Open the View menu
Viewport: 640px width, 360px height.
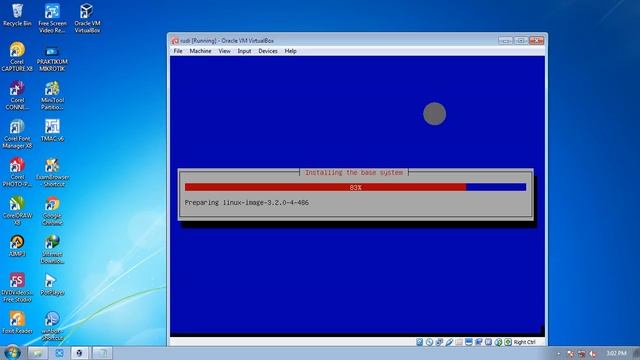pos(224,51)
